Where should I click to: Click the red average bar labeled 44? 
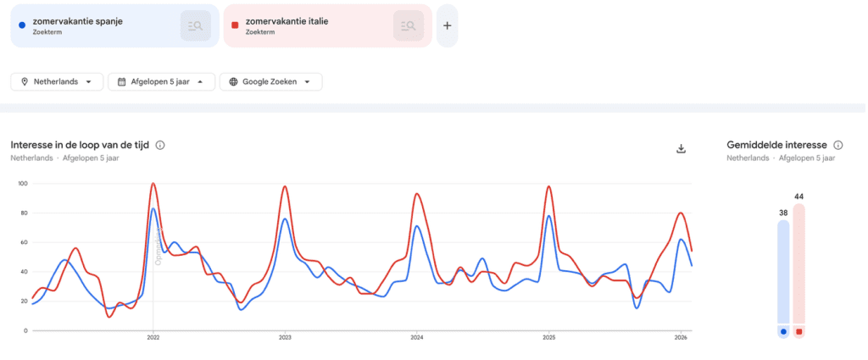click(x=798, y=263)
